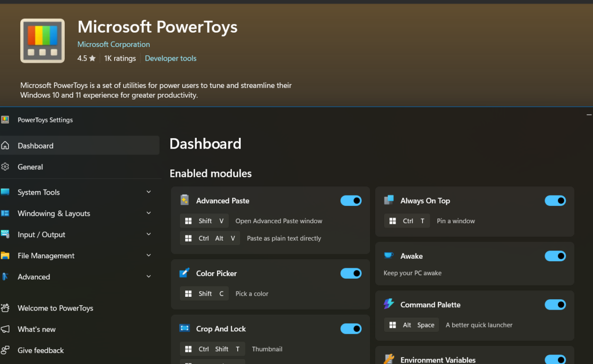The width and height of the screenshot is (593, 364).
Task: Click the Advanced icon in sidebar
Action: coord(5,277)
